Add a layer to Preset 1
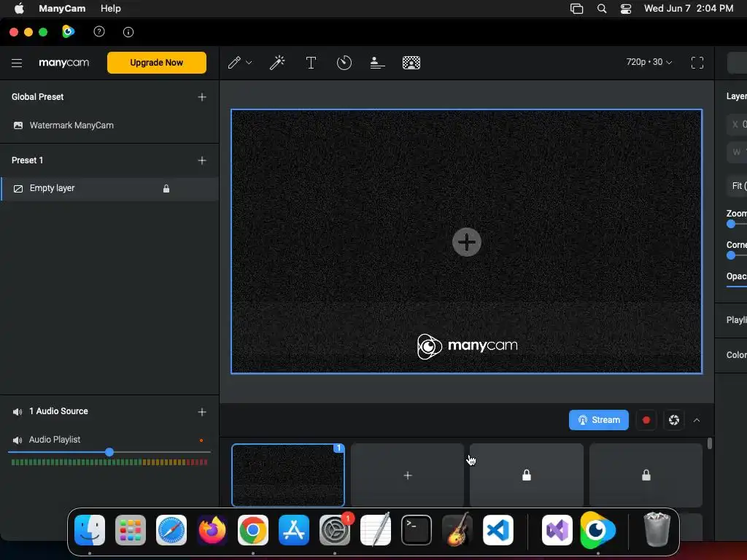The height and width of the screenshot is (560, 747). (x=202, y=160)
